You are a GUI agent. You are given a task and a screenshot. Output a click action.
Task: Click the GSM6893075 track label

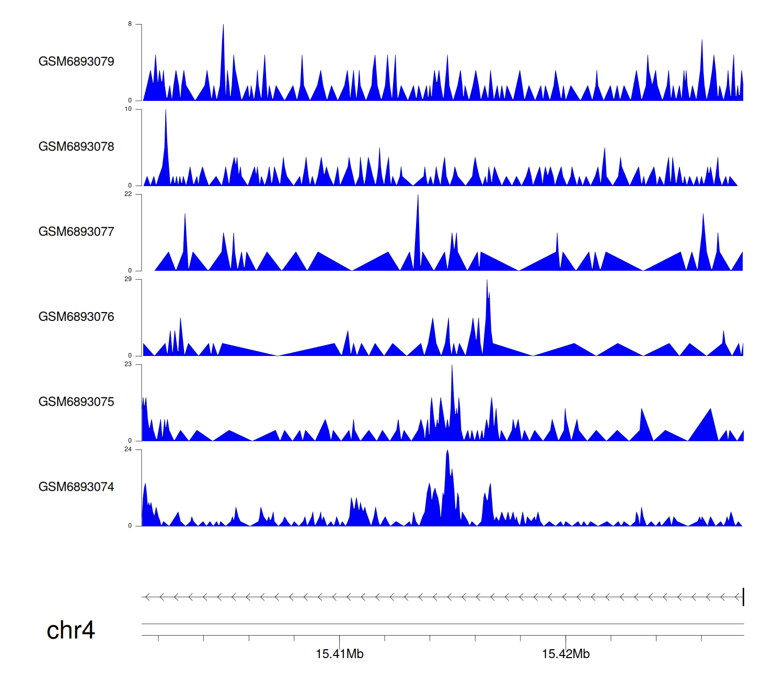click(x=76, y=402)
